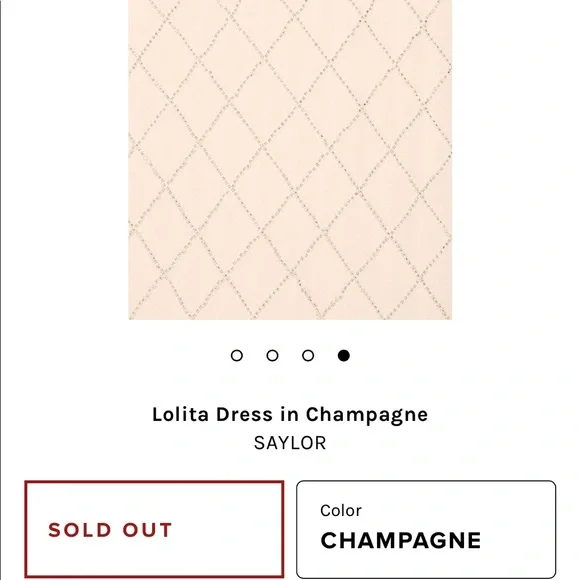
Task: Click the red SOLD OUT text
Action: tap(110, 530)
